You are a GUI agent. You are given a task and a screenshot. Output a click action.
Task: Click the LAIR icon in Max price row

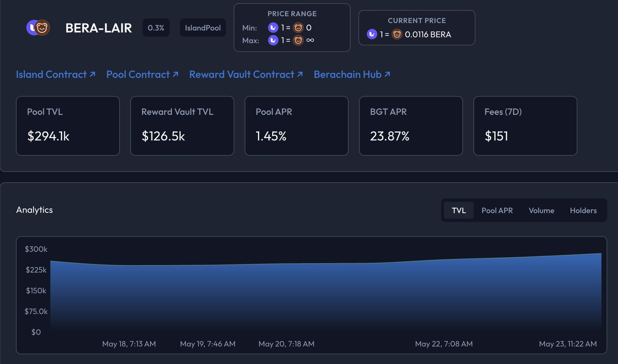point(273,40)
